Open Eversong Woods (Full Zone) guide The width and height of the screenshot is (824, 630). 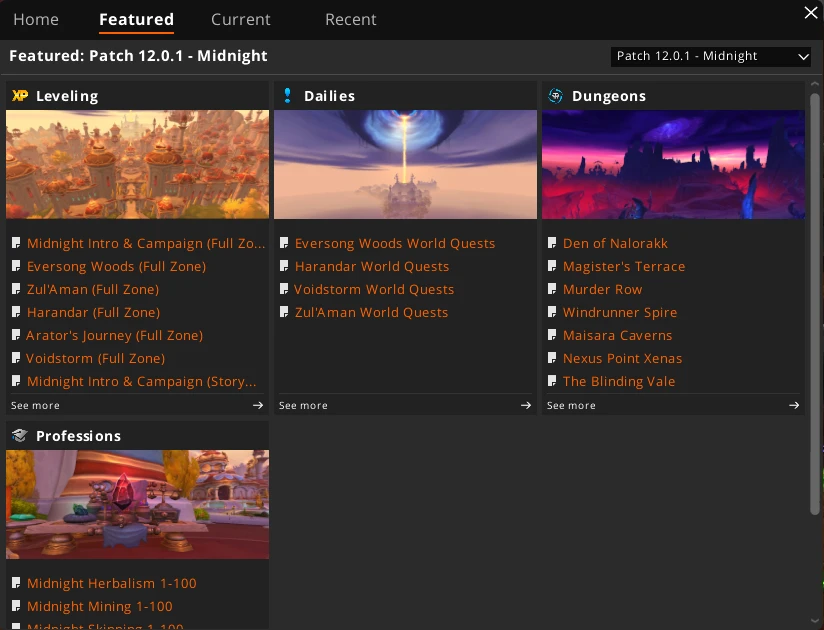116,267
